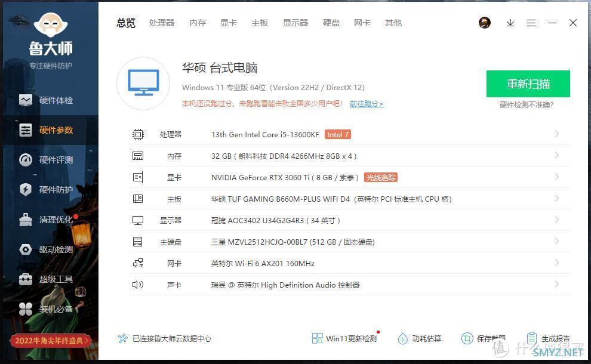Open the hamburger main menu
Screen dimensions: 591x364
(531, 23)
